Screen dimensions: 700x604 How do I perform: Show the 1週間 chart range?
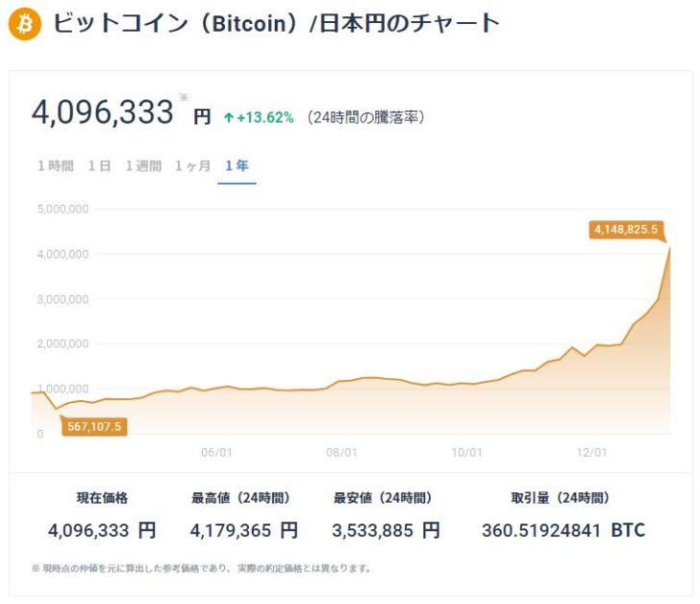[143, 165]
